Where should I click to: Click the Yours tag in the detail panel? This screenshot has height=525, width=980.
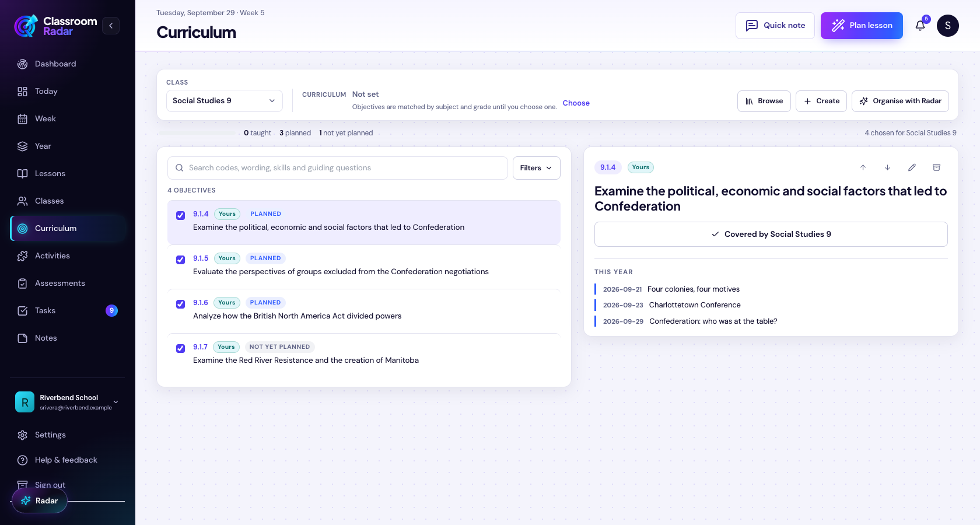click(640, 167)
